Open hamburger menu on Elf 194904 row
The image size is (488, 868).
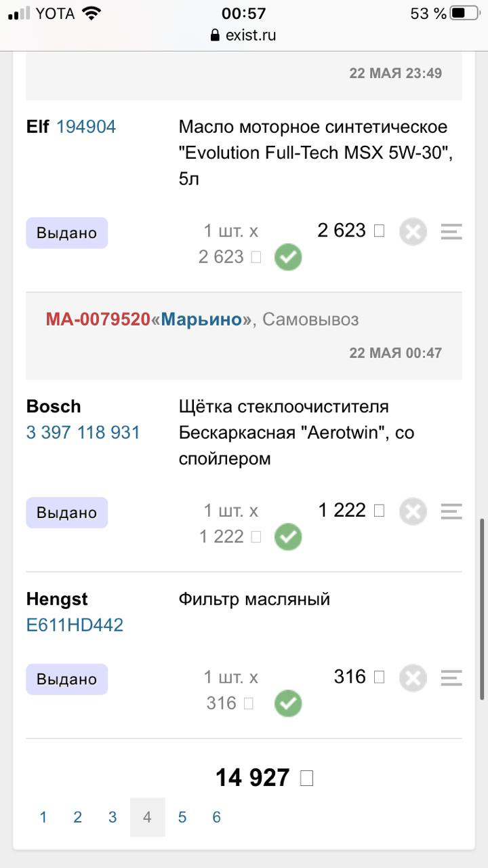click(x=451, y=233)
